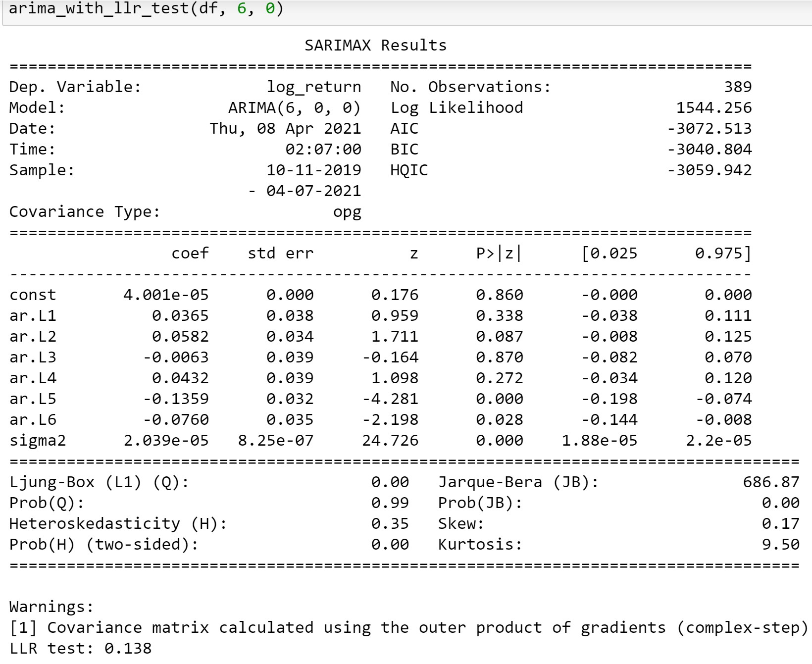This screenshot has width=812, height=664.
Task: Select the covariance matrix warning line
Action: [409, 628]
